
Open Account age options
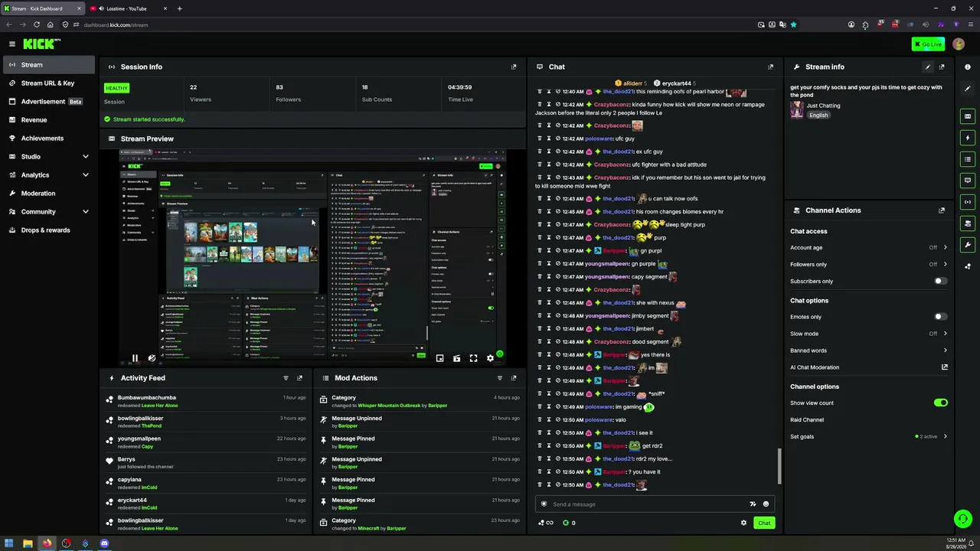click(869, 247)
